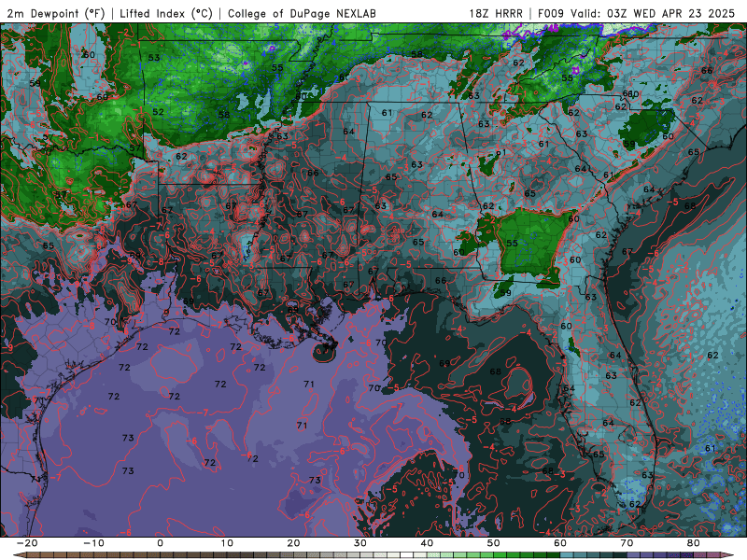Image resolution: width=747 pixels, height=560 pixels.
Task: Click the 50 label on the color scale
Action: pos(494,543)
